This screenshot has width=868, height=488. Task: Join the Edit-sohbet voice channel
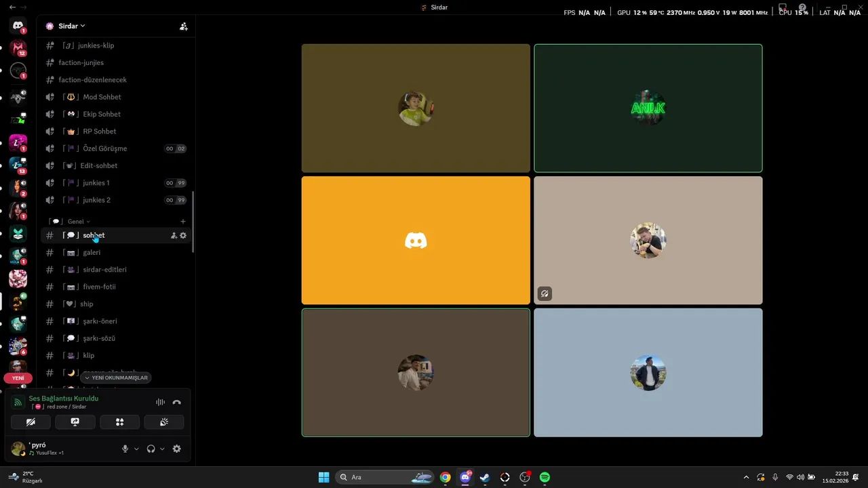coord(115,165)
